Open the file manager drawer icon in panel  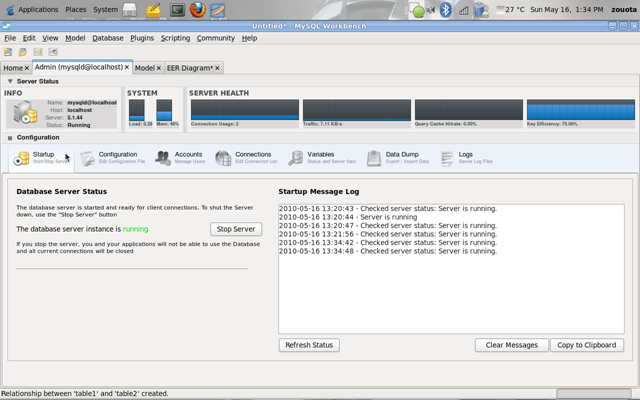129,9
